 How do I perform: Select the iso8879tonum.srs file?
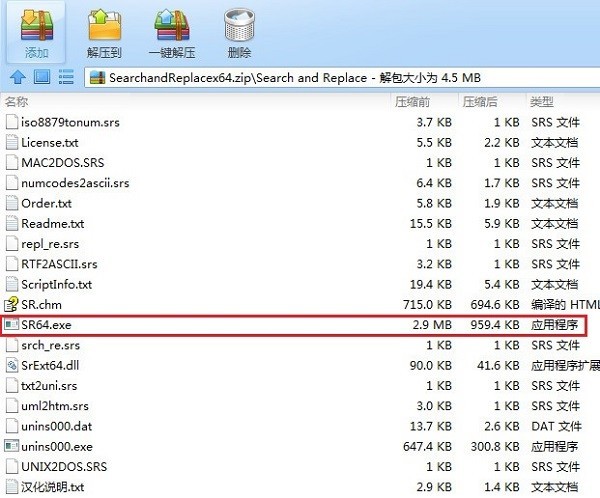[70, 122]
